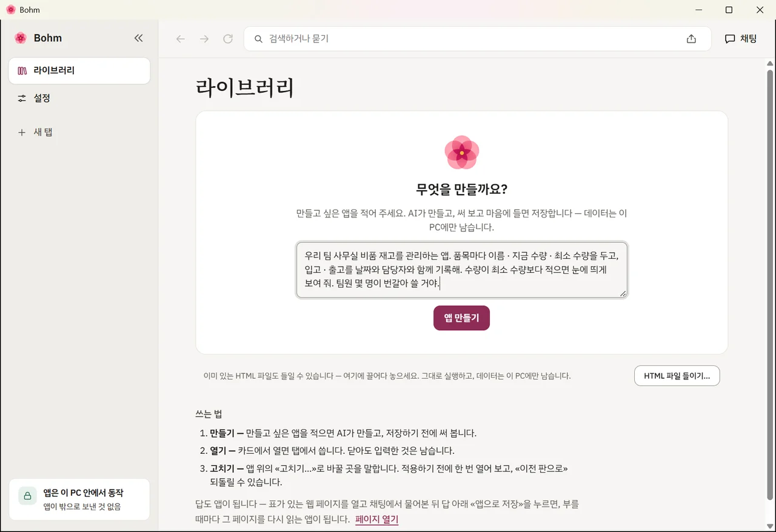Click the 앱 만들기 button
776x532 pixels.
click(x=461, y=318)
